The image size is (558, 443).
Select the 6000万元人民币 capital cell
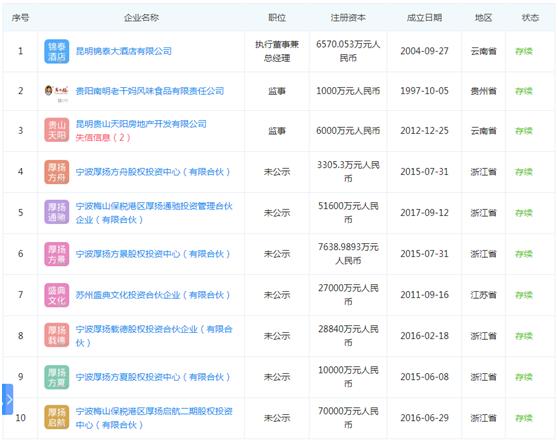[x=348, y=131]
